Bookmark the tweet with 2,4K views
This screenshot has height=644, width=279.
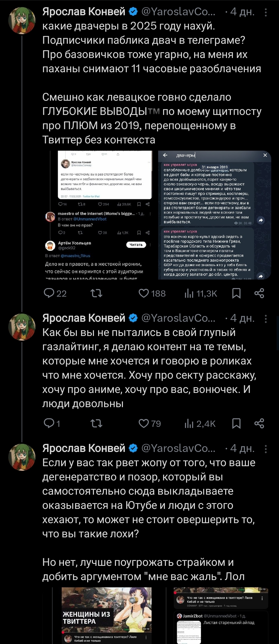pos(236,423)
